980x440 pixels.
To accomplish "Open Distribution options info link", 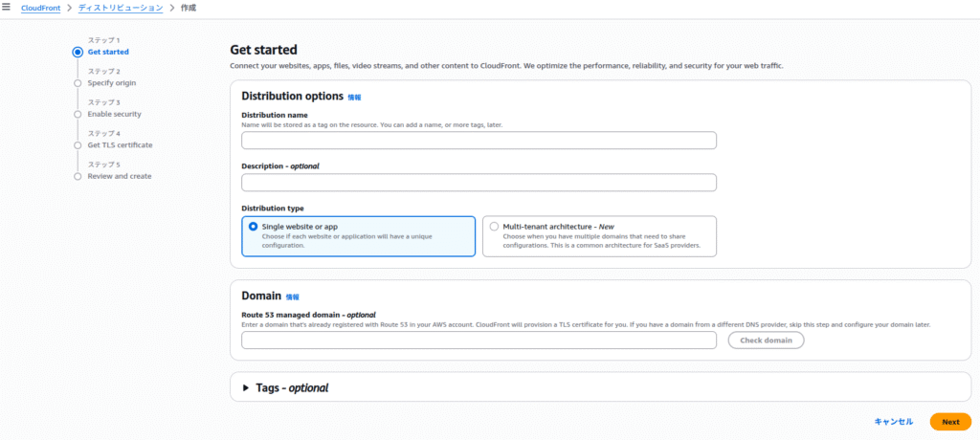I will click(x=354, y=98).
